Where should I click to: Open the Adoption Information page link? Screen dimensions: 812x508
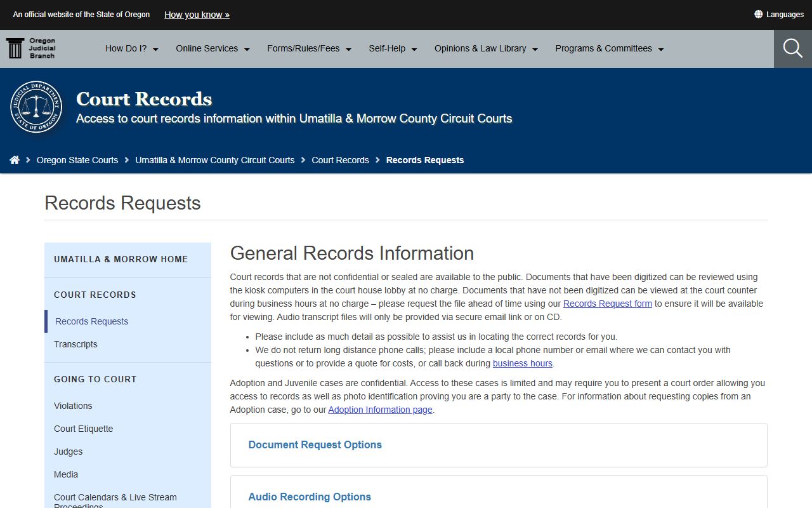[x=380, y=410]
